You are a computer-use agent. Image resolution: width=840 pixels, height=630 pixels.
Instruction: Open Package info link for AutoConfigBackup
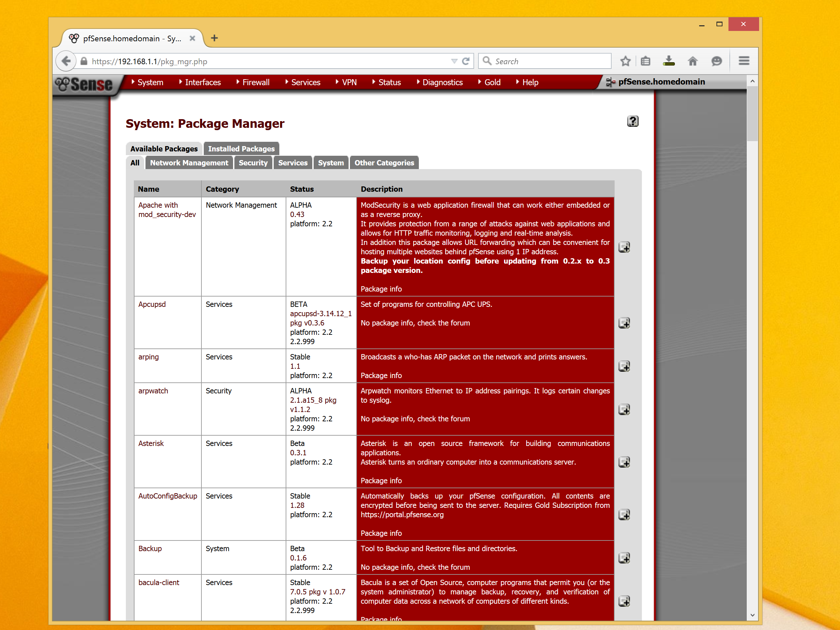coord(381,533)
